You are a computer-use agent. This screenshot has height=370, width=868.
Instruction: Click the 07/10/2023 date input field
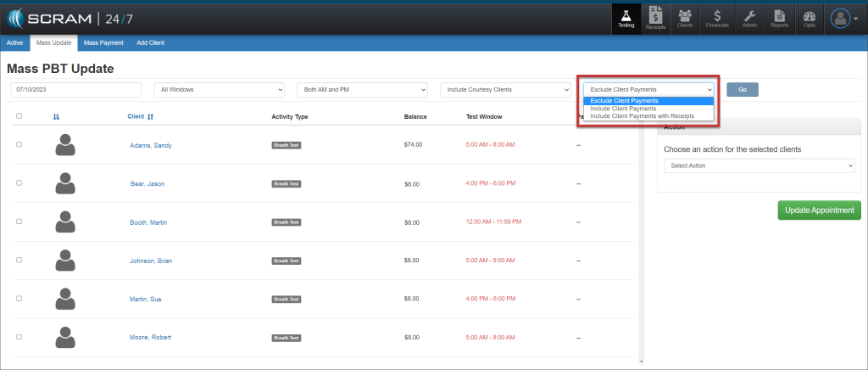[x=75, y=89]
